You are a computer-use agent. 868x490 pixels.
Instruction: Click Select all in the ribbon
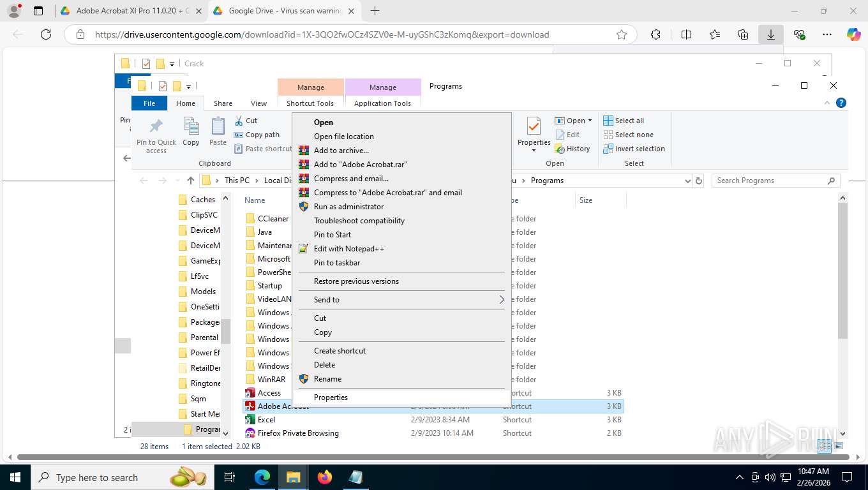(x=624, y=121)
